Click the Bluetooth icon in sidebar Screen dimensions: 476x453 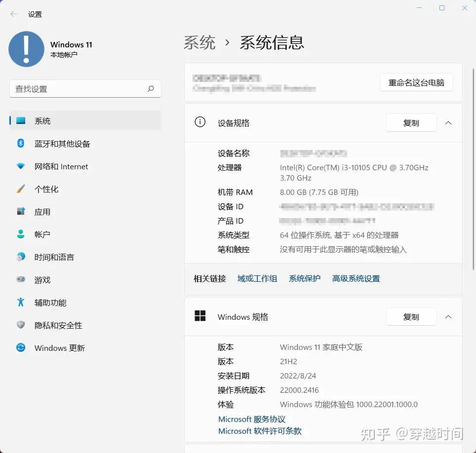click(x=21, y=143)
